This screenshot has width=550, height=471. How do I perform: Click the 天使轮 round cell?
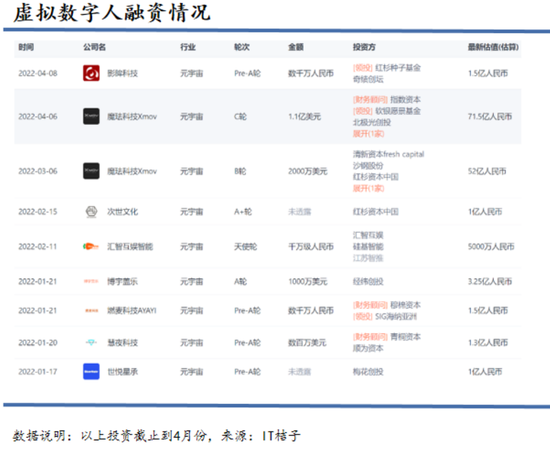(246, 247)
